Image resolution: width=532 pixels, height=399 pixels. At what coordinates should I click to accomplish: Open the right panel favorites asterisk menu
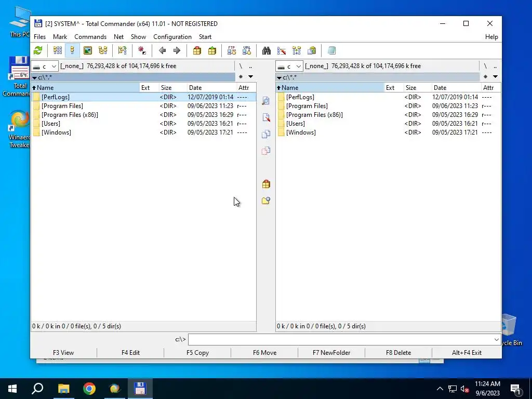click(486, 77)
